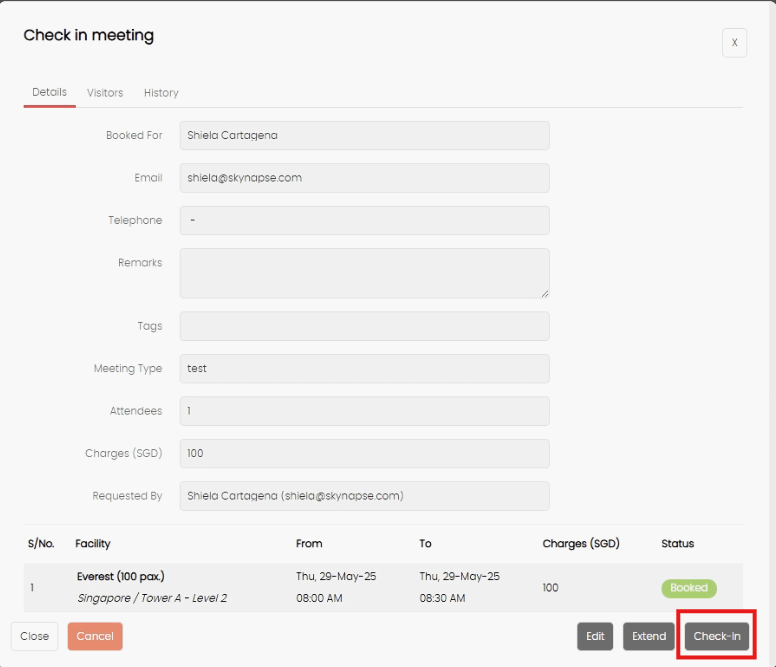Screen dimensions: 776x667
Task: Click inside the Remarks text area
Action: pos(364,273)
